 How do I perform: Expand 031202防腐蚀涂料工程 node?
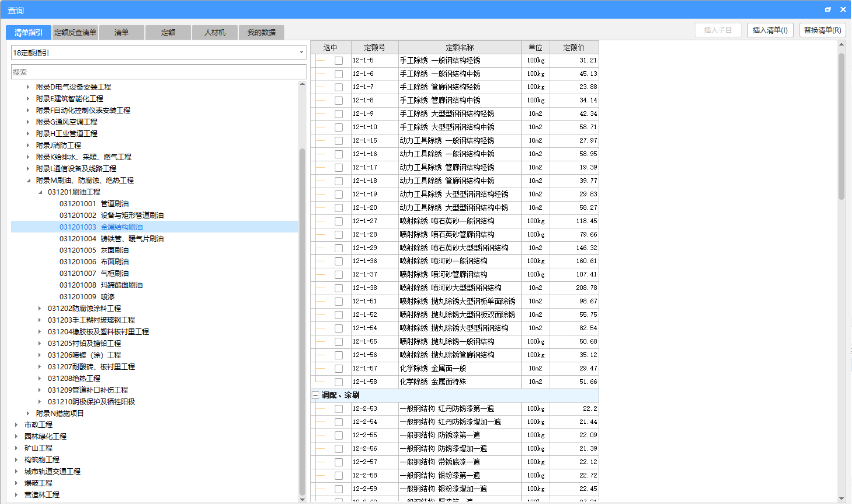coord(39,308)
